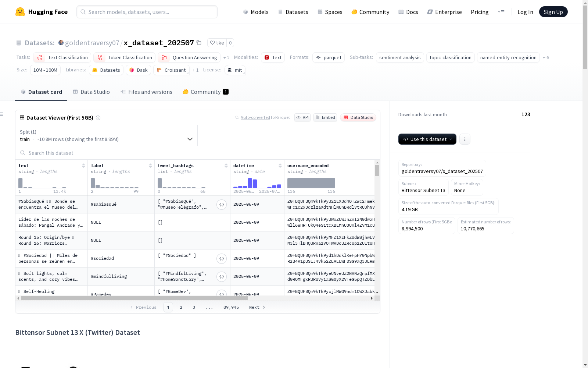
Task: Switch to the Data Studio tab
Action: tap(92, 92)
